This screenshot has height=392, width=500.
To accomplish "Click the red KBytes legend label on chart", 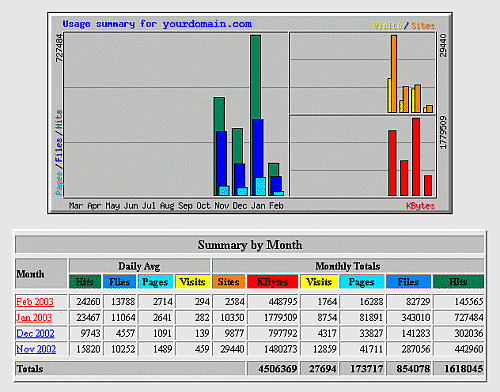I will tap(420, 206).
